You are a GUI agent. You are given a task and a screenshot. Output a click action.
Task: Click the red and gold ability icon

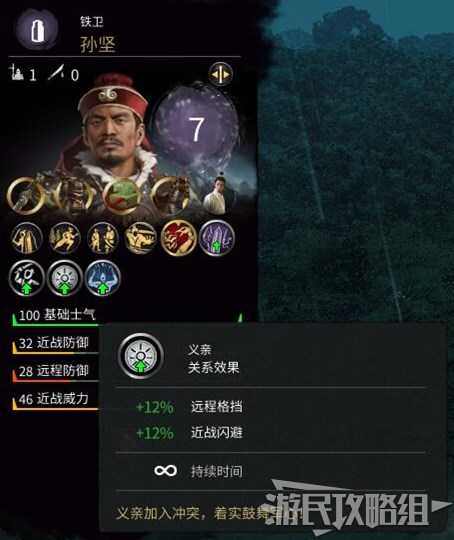coord(178,238)
